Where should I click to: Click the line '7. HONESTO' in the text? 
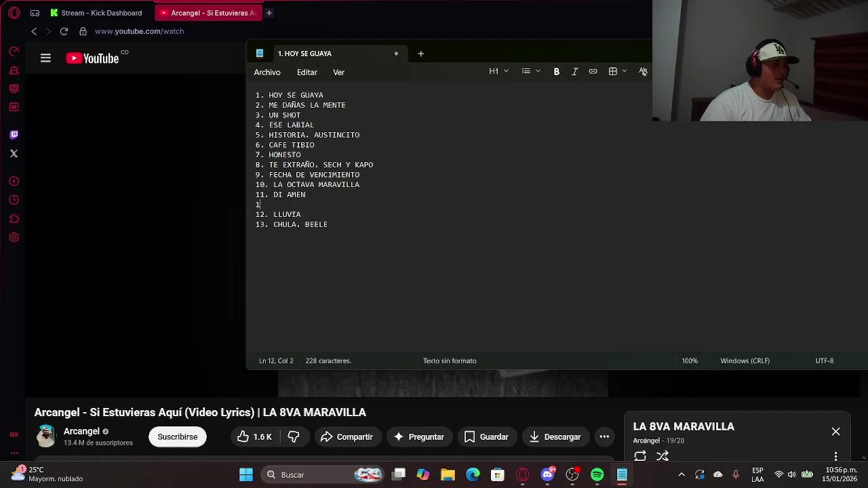click(278, 155)
